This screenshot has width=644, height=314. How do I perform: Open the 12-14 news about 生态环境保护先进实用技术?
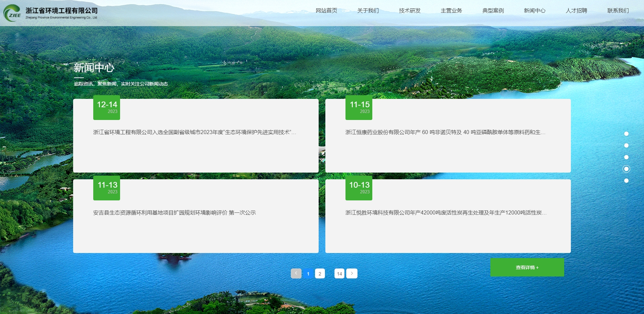tap(195, 132)
